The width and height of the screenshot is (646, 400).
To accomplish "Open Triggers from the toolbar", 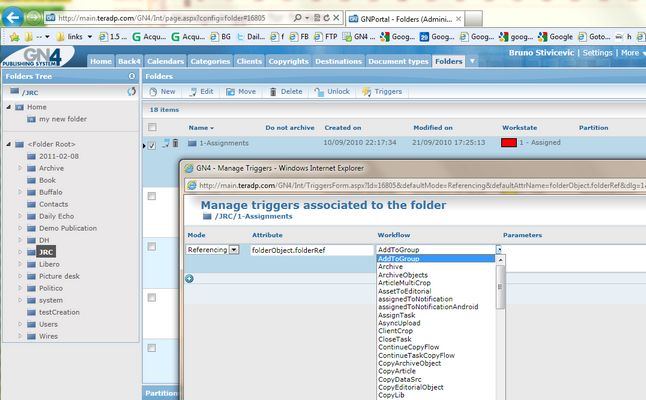I will click(382, 91).
